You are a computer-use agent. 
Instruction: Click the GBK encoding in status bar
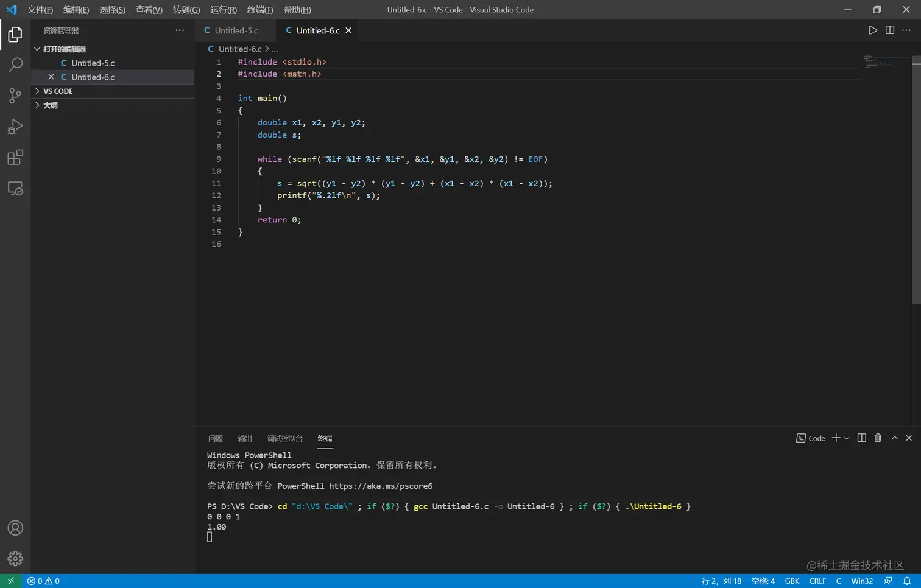[x=792, y=581]
